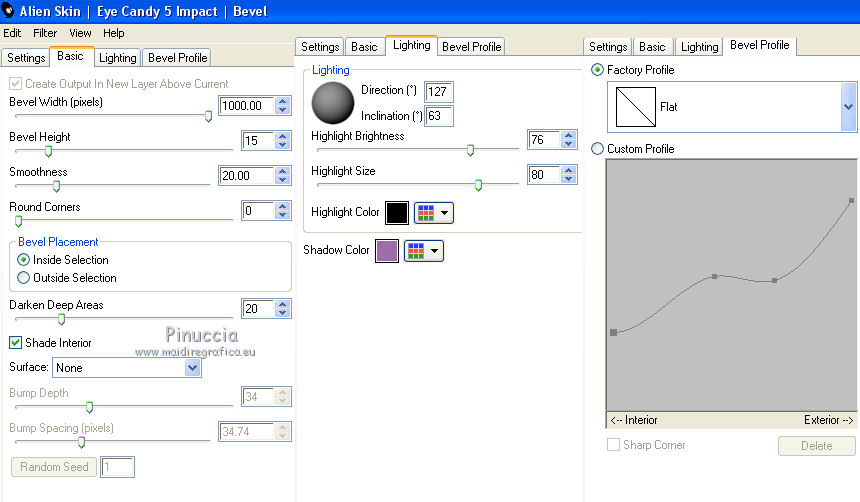The image size is (860, 502).
Task: Click the lighting direction sphere preview
Action: tap(333, 103)
